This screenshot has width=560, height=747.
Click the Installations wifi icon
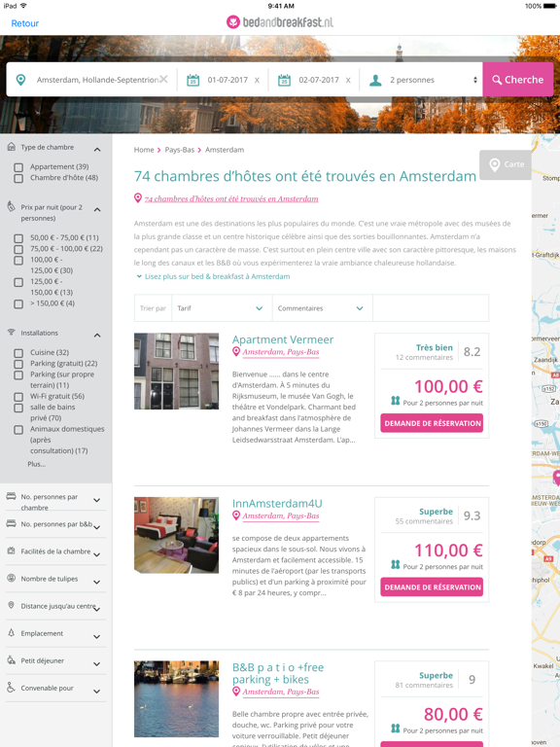12,332
